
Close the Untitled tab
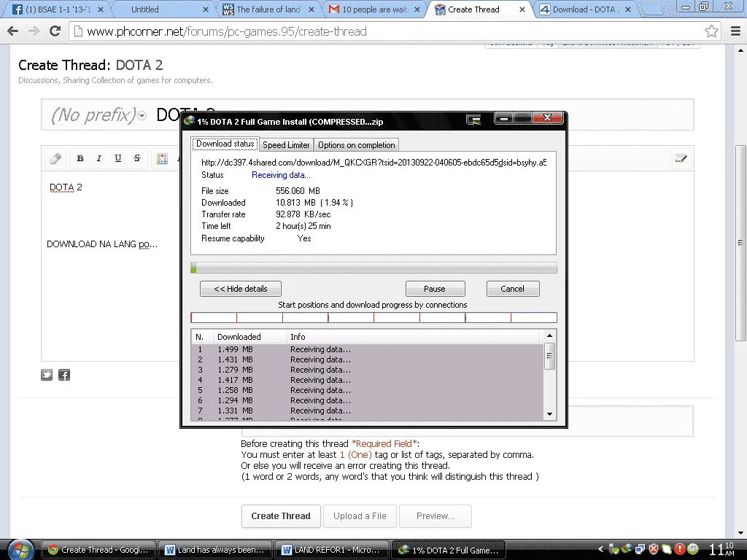tap(205, 9)
